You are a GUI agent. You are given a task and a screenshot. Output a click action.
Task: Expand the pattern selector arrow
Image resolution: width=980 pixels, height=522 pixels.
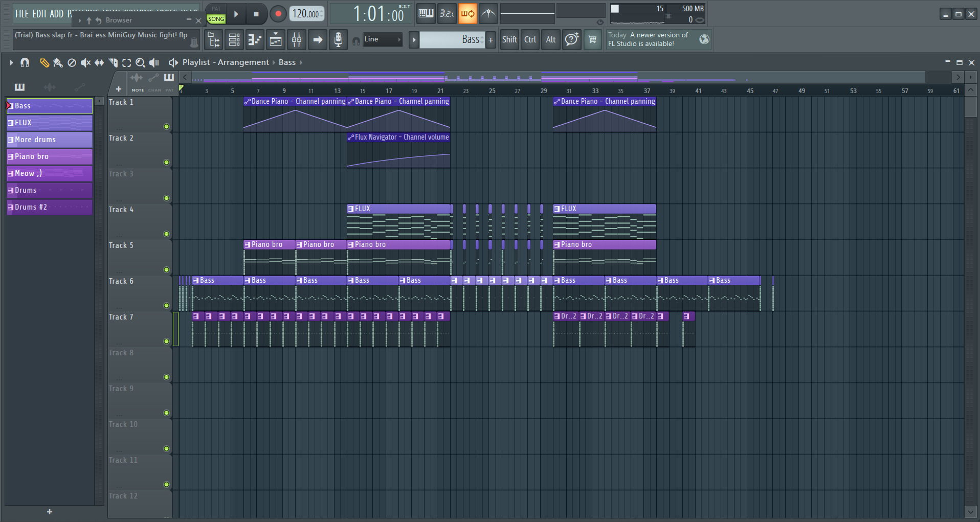point(414,39)
